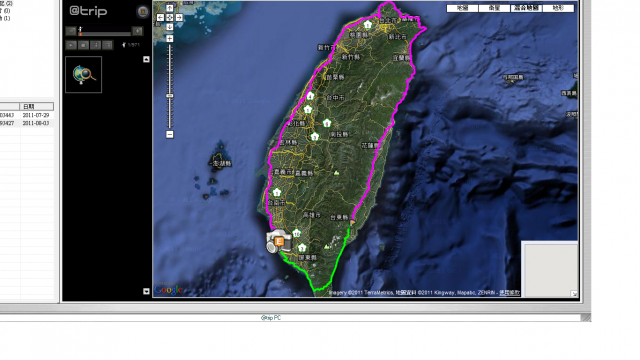Select the 2011-08-03 date row
This screenshot has width=640, height=360.
click(x=27, y=123)
